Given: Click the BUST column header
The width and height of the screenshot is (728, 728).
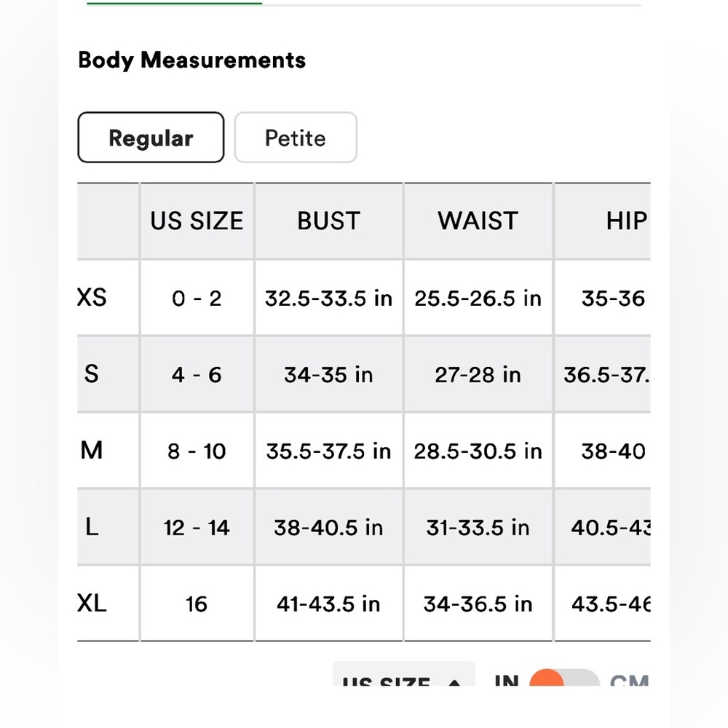Looking at the screenshot, I should tap(329, 221).
